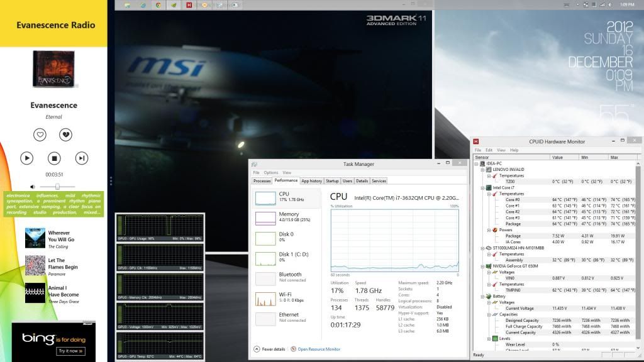The height and width of the screenshot is (362, 644).
Task: Collapse the Battery node
Action: coord(482,297)
